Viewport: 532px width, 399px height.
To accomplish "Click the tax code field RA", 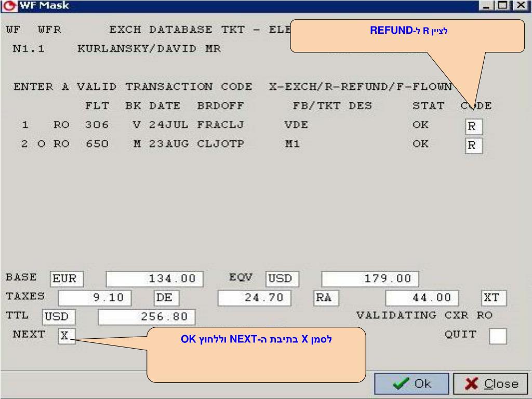I will 326,298.
